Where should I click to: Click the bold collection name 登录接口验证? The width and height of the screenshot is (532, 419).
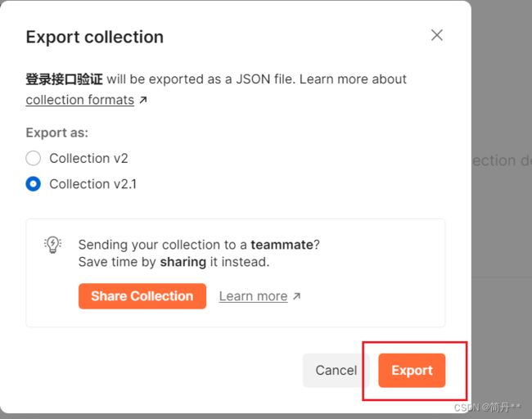pyautogui.click(x=64, y=79)
